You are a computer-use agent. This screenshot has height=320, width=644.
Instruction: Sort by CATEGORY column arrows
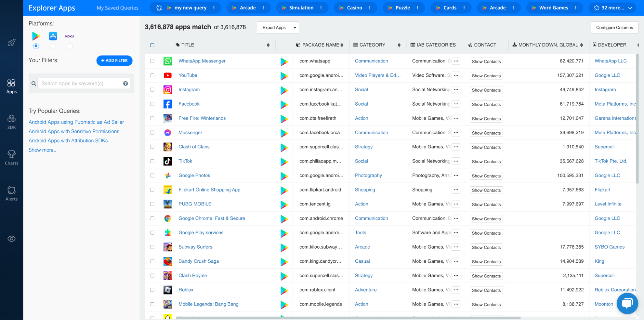click(399, 45)
